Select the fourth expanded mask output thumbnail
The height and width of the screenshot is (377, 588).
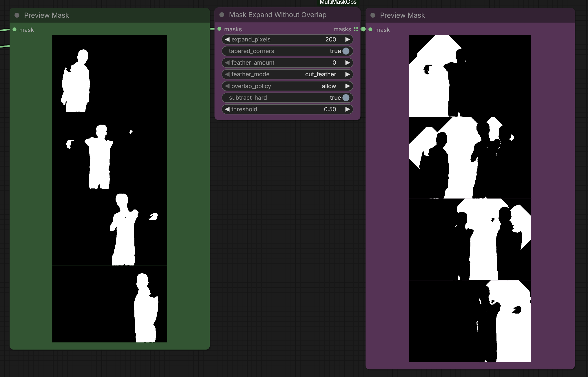pos(470,321)
